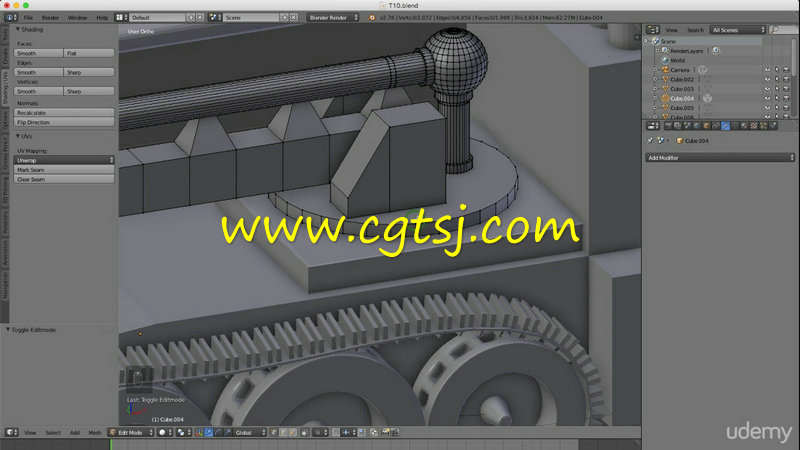
Task: Select the translate manipulator arrow icon
Action: click(x=209, y=433)
